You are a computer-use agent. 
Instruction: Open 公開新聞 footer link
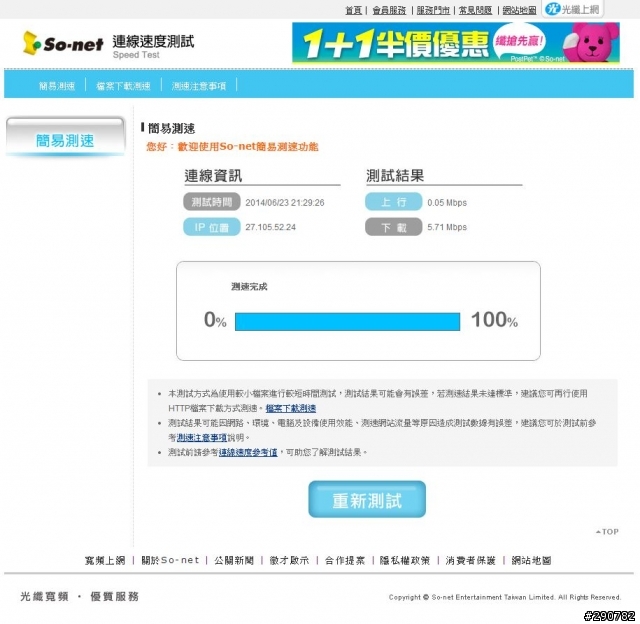(234, 560)
